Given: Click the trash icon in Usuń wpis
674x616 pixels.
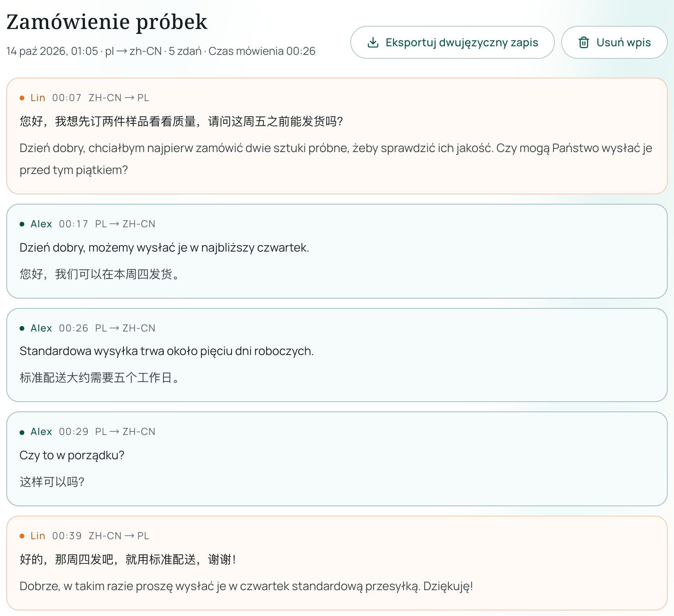Looking at the screenshot, I should coord(584,42).
